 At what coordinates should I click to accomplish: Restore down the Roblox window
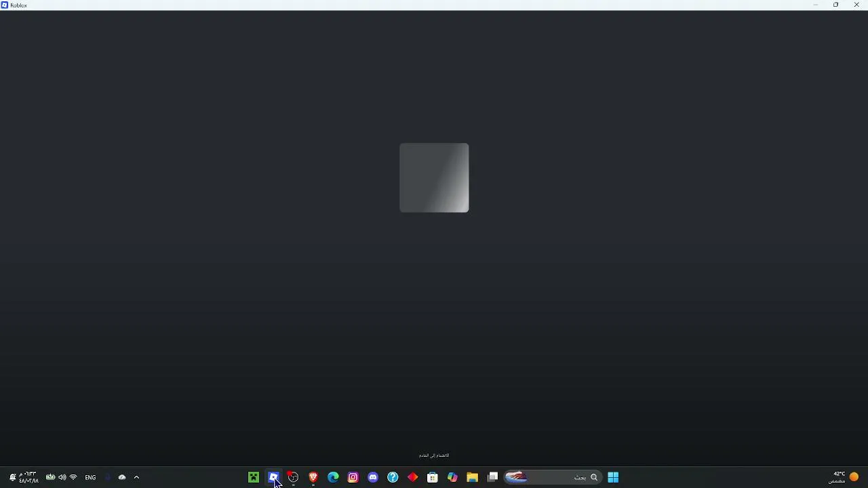click(x=835, y=5)
